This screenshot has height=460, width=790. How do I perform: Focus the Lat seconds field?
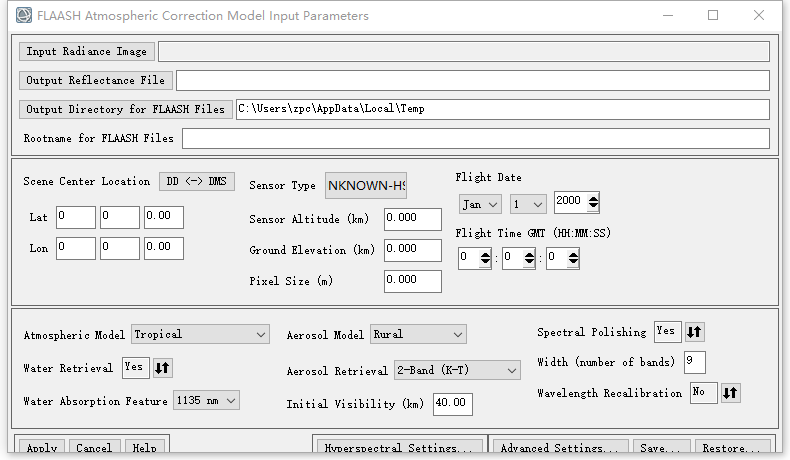tap(164, 217)
